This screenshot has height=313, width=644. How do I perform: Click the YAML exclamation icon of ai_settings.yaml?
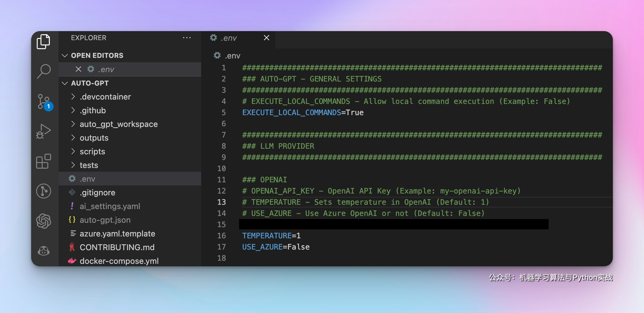72,206
